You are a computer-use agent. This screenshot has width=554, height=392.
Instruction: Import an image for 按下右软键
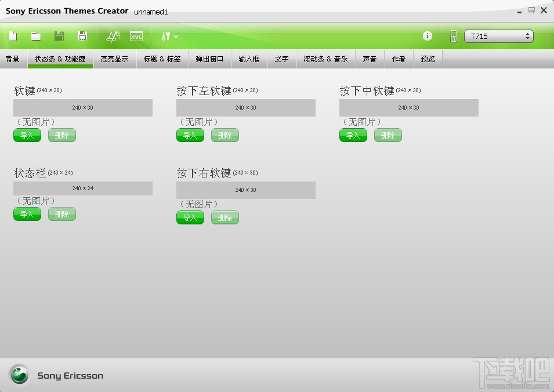pyautogui.click(x=190, y=217)
